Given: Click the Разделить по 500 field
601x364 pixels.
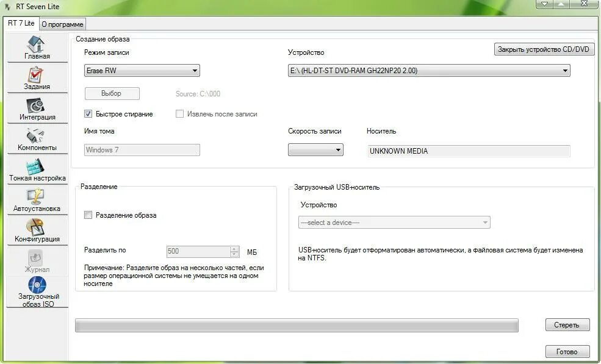Looking at the screenshot, I should [198, 251].
